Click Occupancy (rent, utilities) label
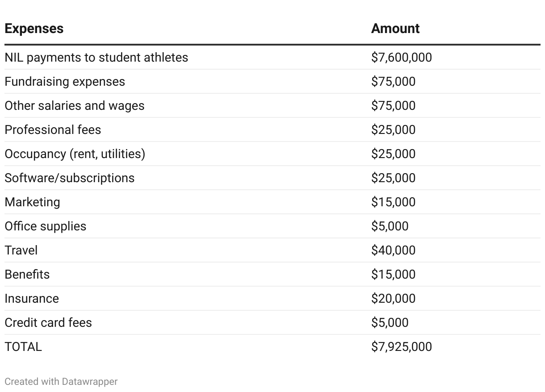Screen dimensions: 545x392 (x=75, y=154)
